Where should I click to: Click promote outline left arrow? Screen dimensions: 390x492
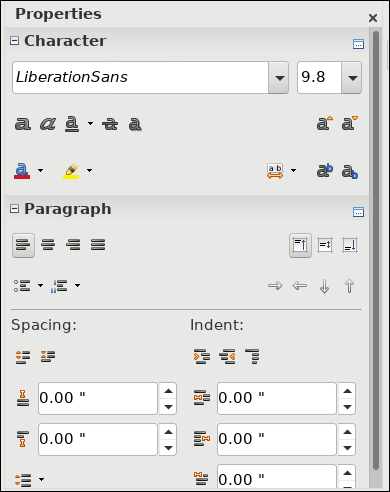point(300,286)
